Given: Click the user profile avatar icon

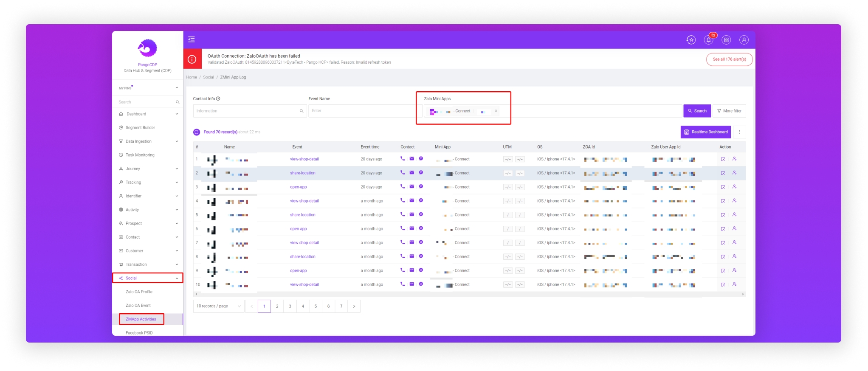Looking at the screenshot, I should [x=744, y=40].
